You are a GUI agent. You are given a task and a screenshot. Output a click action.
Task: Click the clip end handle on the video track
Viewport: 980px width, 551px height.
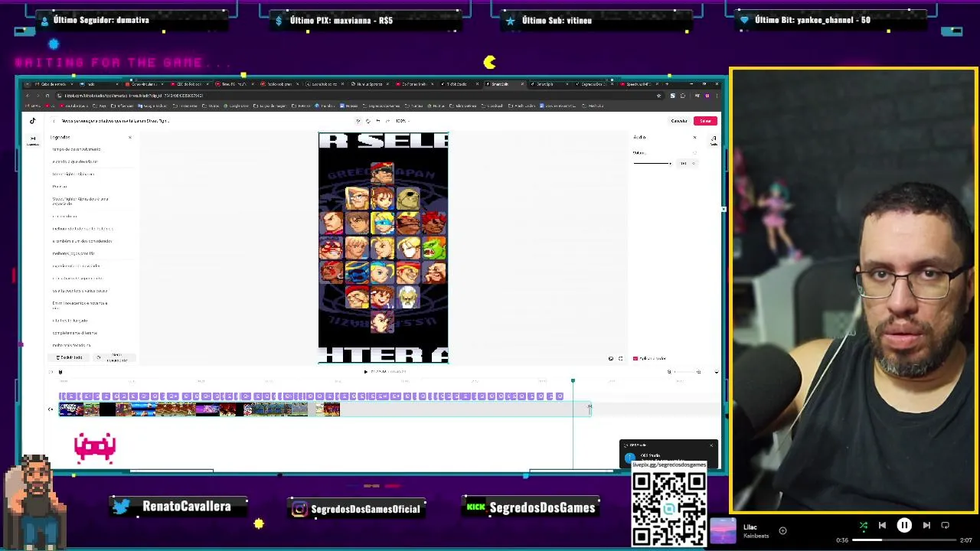coord(590,409)
